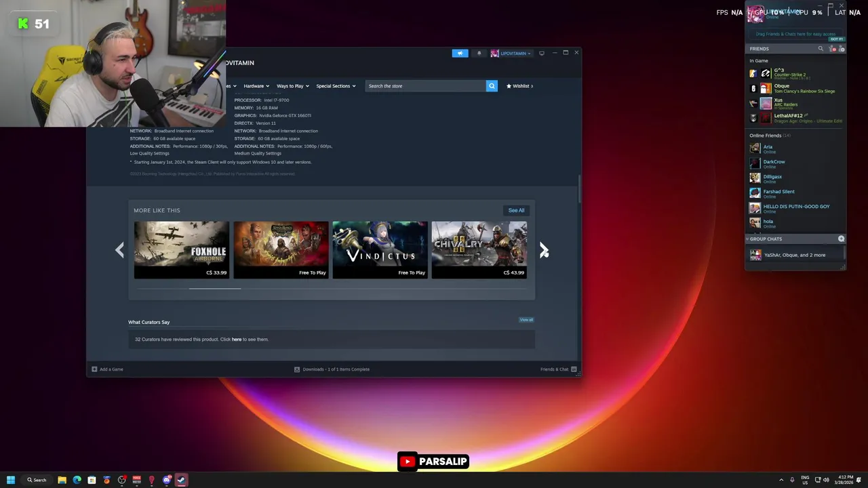The width and height of the screenshot is (868, 488).
Task: Open the Steam notifications bell
Action: [x=479, y=53]
